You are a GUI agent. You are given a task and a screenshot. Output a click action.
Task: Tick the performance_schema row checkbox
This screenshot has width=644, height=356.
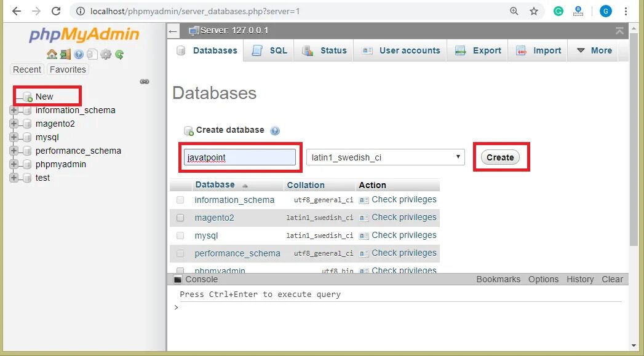[180, 253]
